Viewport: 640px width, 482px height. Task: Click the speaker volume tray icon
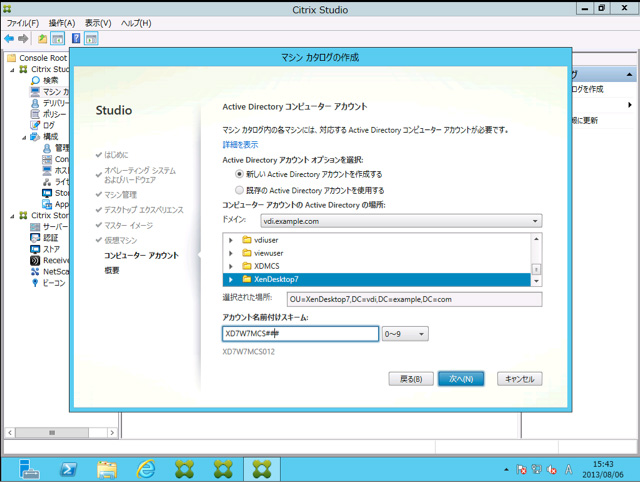point(552,470)
